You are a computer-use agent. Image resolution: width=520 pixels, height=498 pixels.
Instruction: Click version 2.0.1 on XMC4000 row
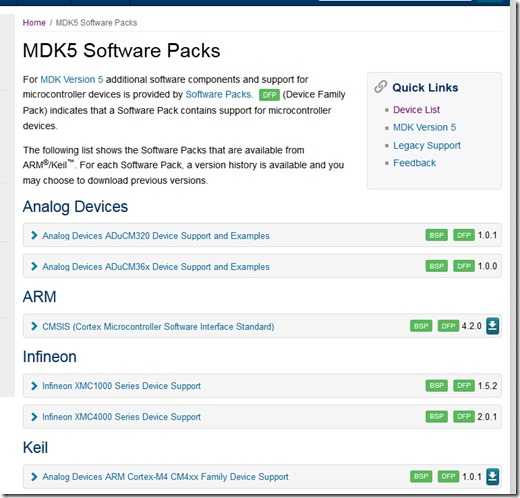pos(487,416)
